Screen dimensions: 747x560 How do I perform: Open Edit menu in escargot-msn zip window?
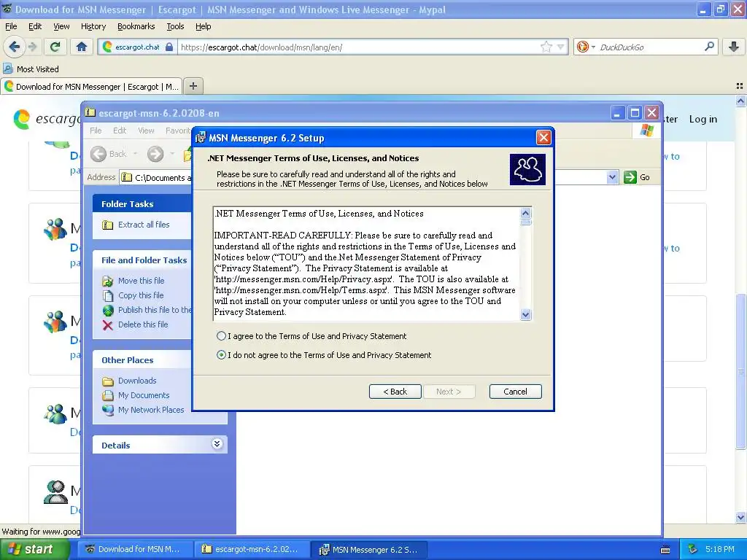click(120, 131)
